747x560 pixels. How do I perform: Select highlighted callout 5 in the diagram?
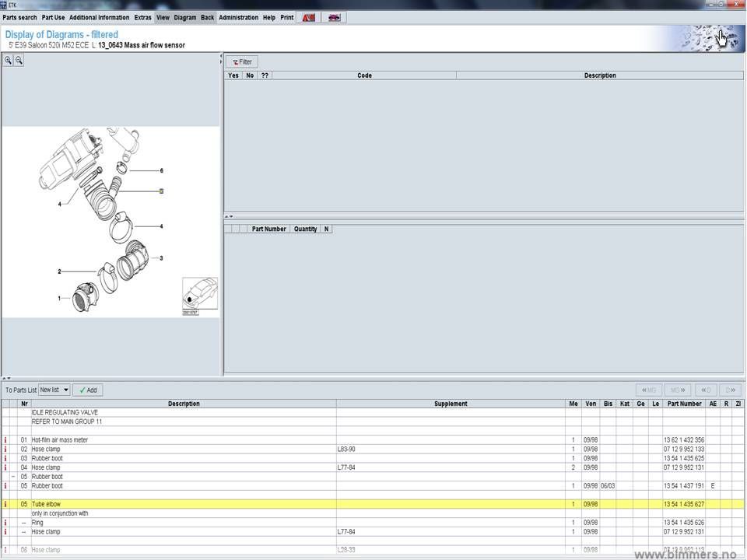pyautogui.click(x=162, y=191)
